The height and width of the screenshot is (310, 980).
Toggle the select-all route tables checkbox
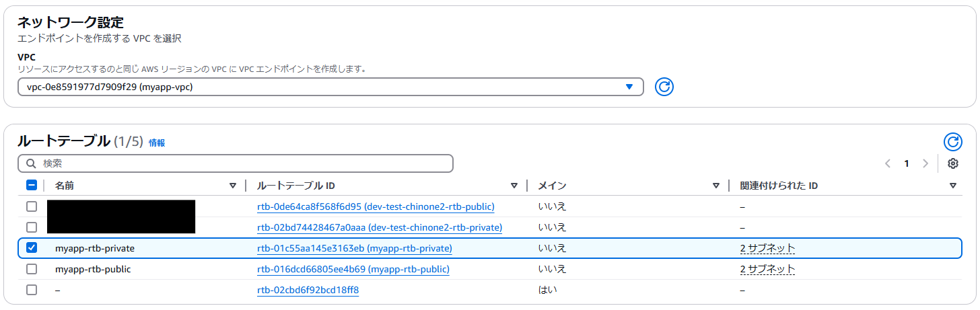point(32,186)
